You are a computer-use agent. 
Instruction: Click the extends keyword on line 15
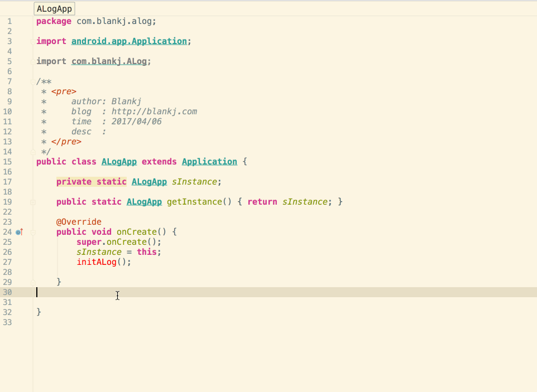159,162
